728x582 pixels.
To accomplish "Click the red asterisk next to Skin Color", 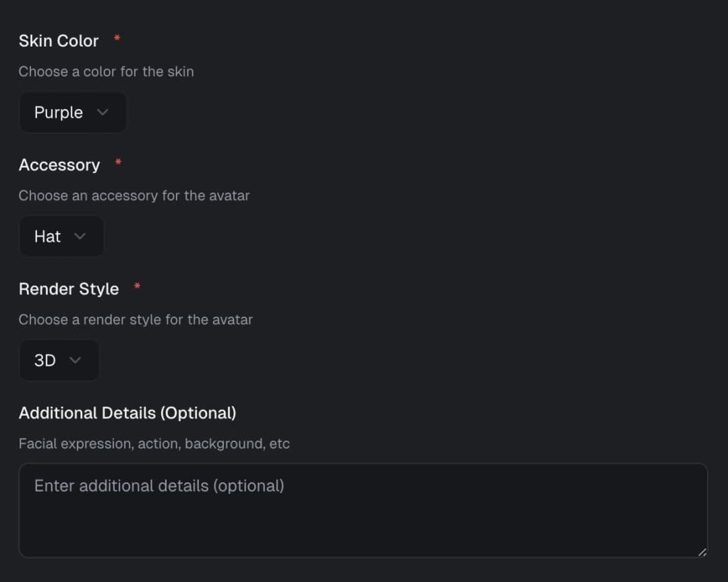I will 117,38.
